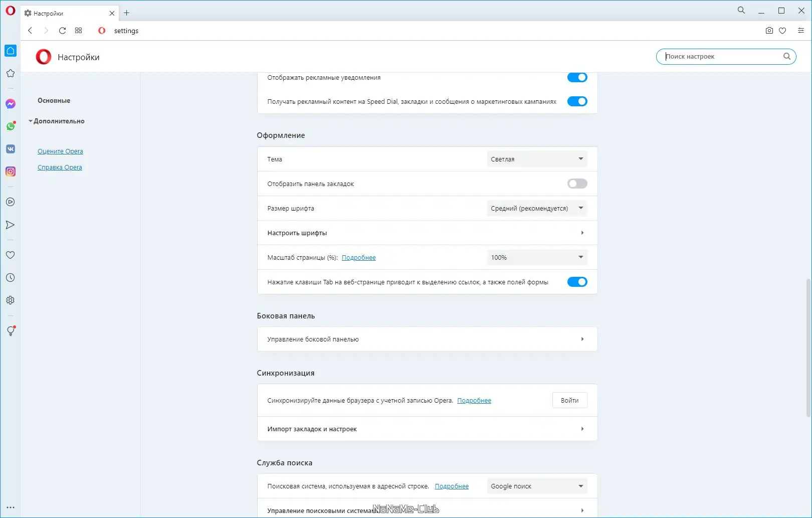Open the history clock icon in sidebar

(11, 278)
